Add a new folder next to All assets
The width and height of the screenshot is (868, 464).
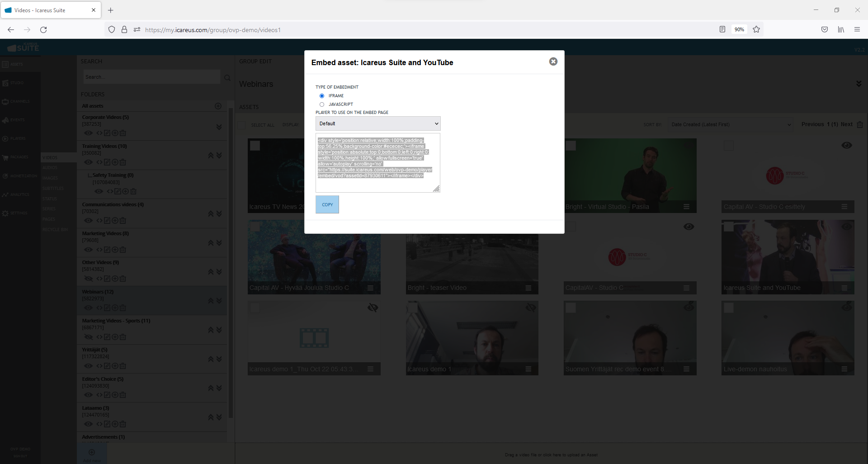[218, 106]
